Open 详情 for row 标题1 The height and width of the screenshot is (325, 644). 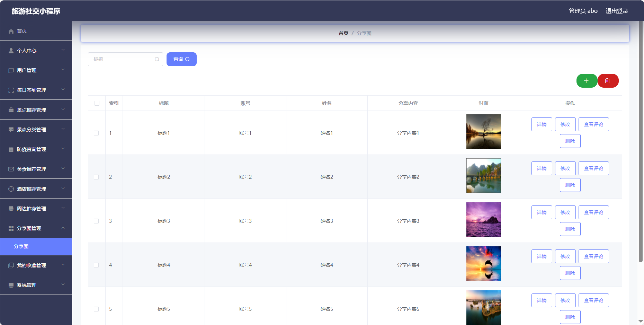pos(542,124)
